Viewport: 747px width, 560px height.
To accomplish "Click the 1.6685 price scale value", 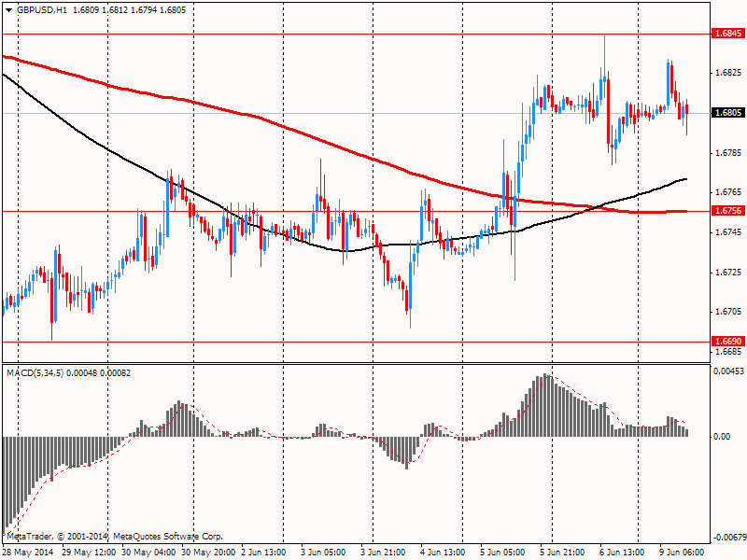I will [728, 352].
